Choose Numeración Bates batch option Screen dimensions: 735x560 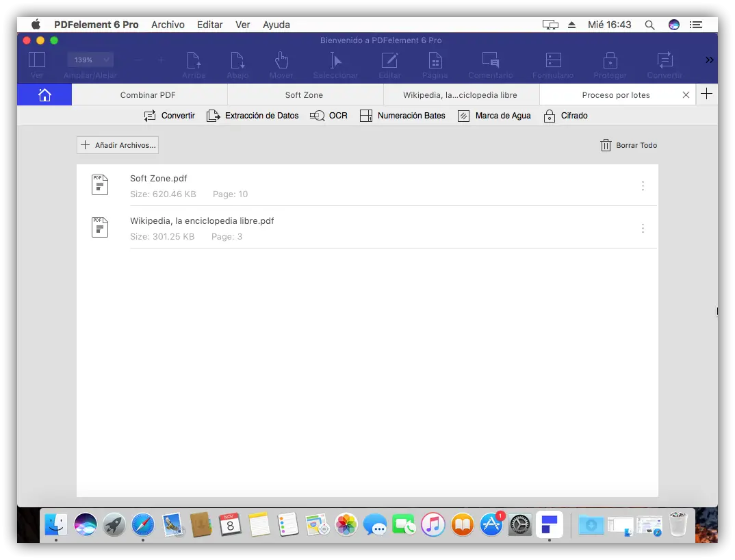tap(402, 116)
